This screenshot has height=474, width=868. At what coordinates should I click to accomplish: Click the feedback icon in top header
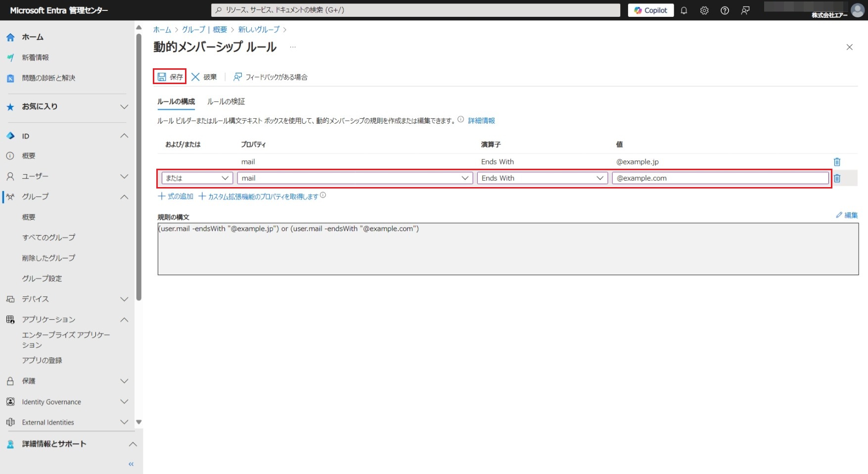pyautogui.click(x=745, y=10)
